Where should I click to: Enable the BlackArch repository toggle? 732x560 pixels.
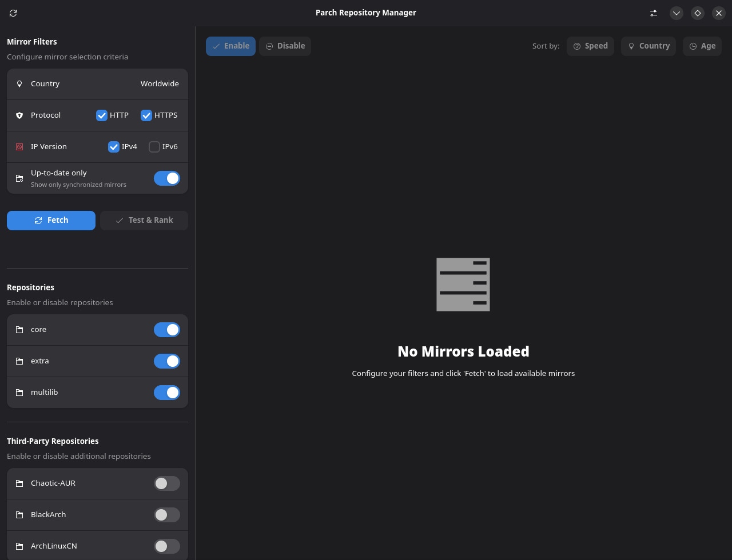[166, 515]
